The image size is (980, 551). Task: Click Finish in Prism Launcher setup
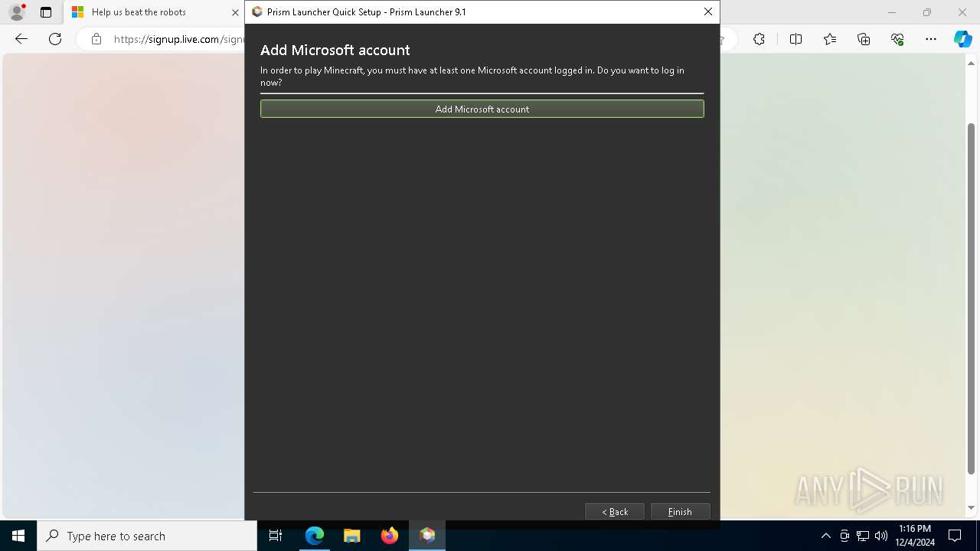point(680,511)
